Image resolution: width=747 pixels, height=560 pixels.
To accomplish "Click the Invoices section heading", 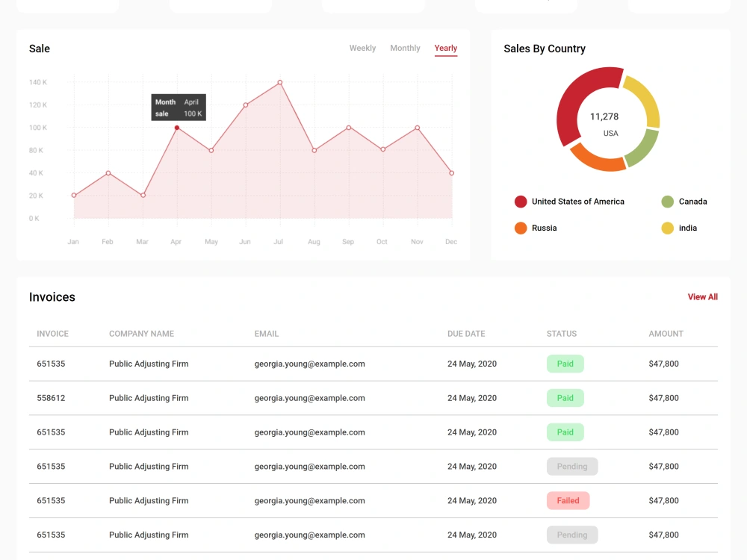I will coord(52,297).
